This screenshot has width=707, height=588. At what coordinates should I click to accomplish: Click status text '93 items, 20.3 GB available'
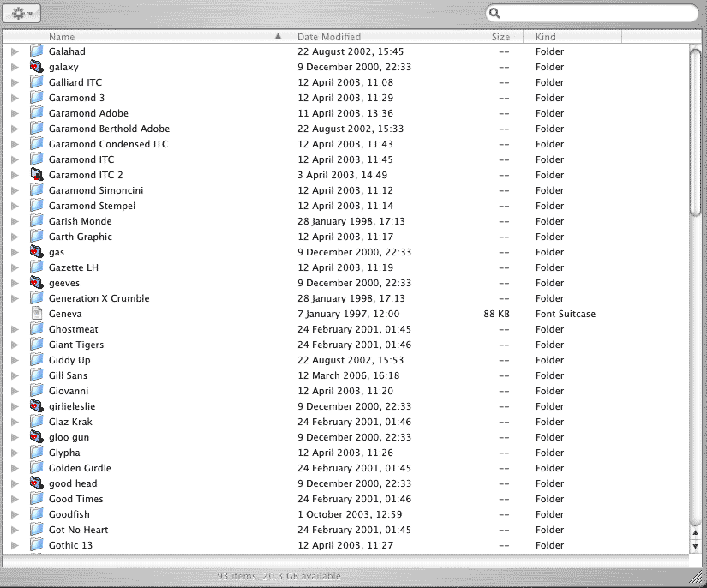tap(279, 576)
